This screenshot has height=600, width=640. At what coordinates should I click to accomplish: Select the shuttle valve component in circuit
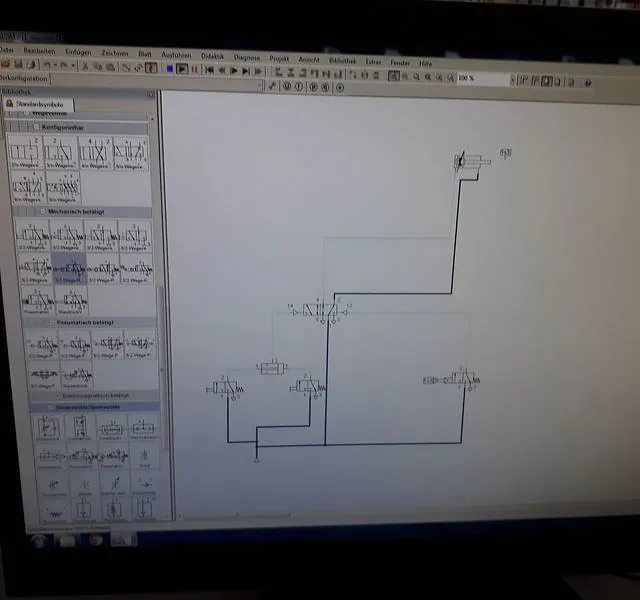click(272, 368)
